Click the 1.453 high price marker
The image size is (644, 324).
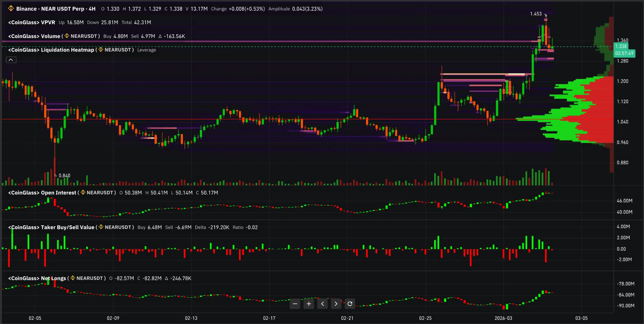click(x=536, y=14)
